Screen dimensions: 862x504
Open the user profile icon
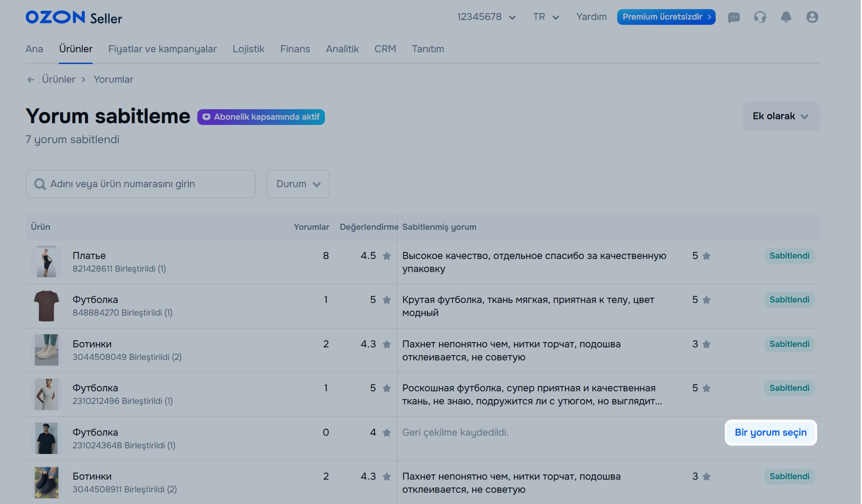(x=812, y=17)
